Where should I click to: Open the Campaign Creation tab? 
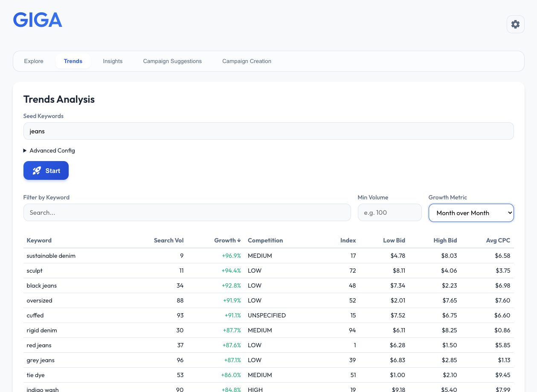[x=247, y=61]
